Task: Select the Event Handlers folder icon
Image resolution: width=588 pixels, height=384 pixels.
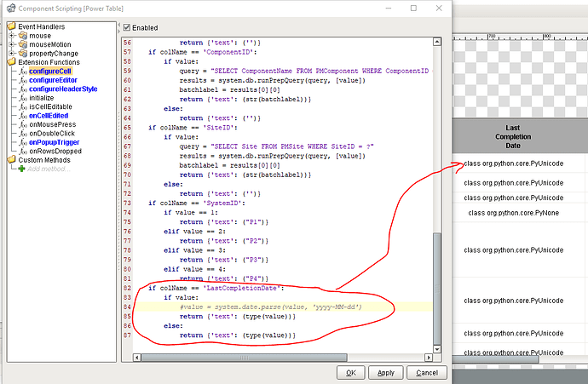Action: (x=12, y=26)
